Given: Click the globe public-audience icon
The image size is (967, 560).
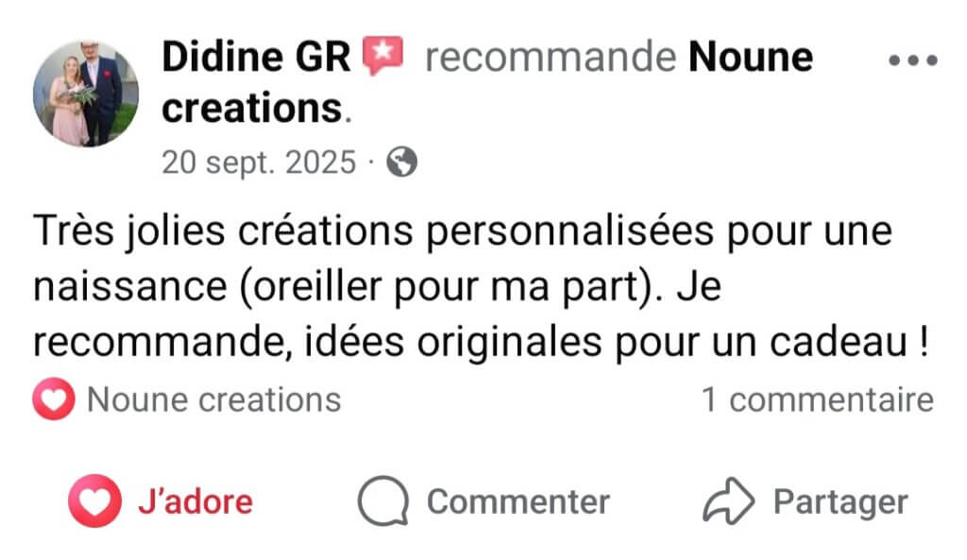Looking at the screenshot, I should point(404,163).
